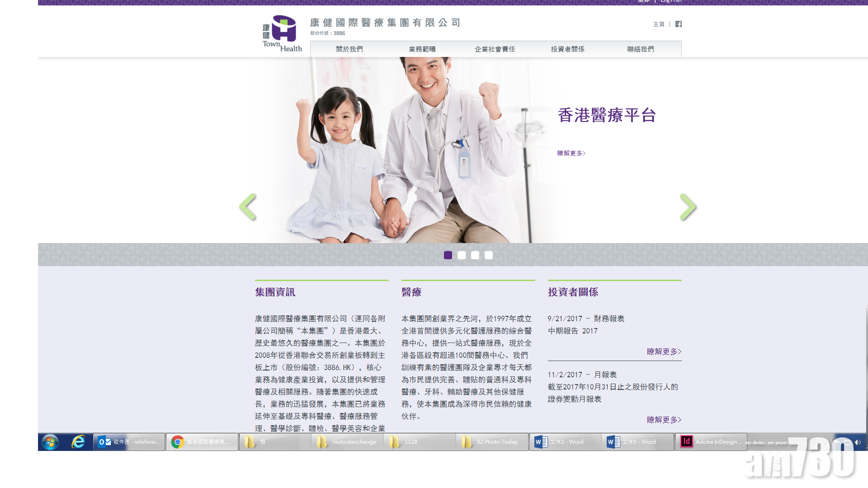Switch the site language to English
868x488 pixels.
[671, 1]
